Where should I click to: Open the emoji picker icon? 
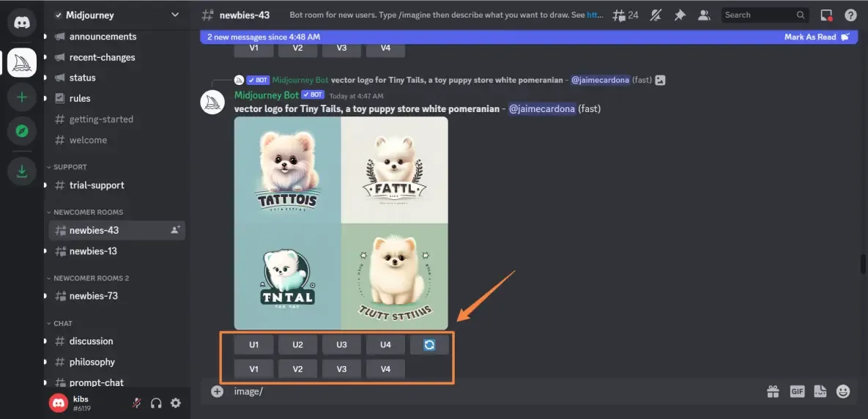(843, 391)
